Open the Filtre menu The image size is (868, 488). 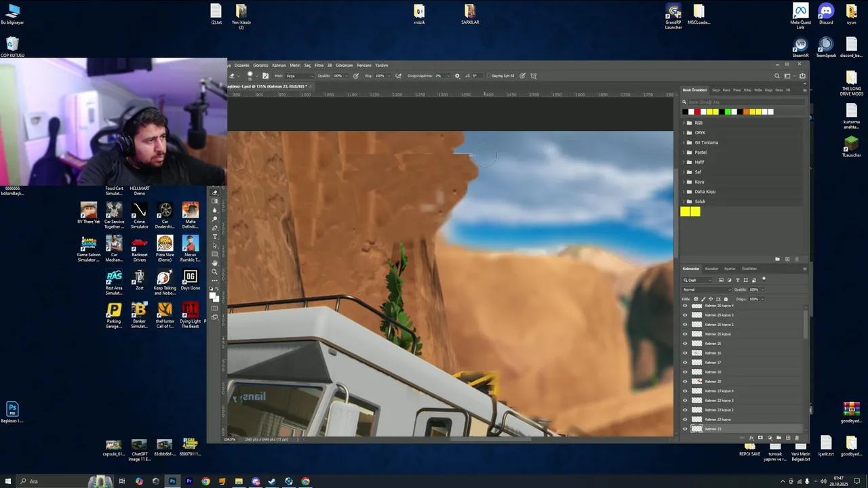[319, 65]
